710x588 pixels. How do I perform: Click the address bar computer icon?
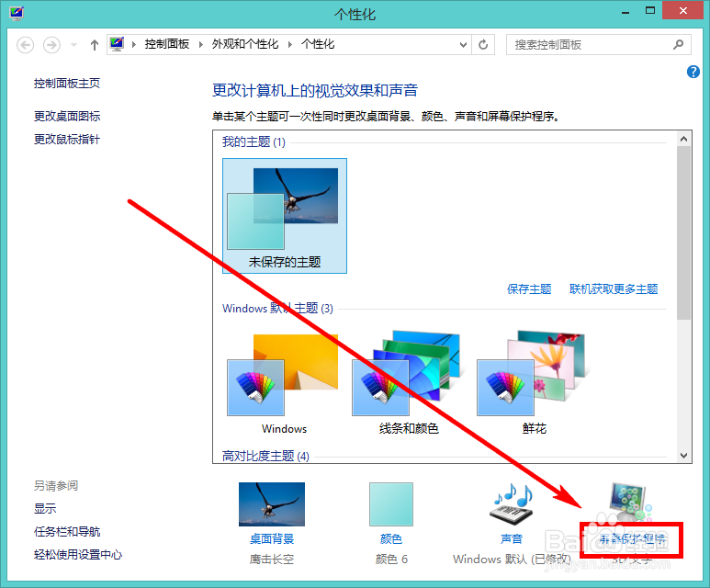tap(117, 44)
